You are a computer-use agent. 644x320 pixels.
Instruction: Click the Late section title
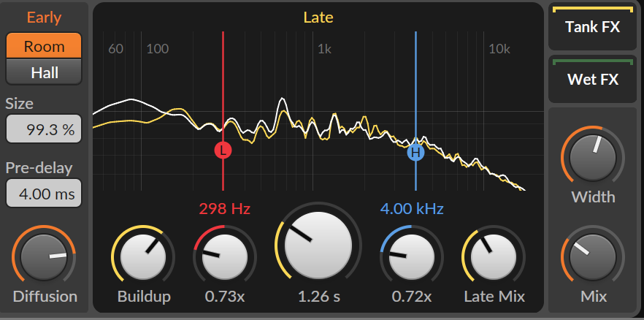pos(318,18)
